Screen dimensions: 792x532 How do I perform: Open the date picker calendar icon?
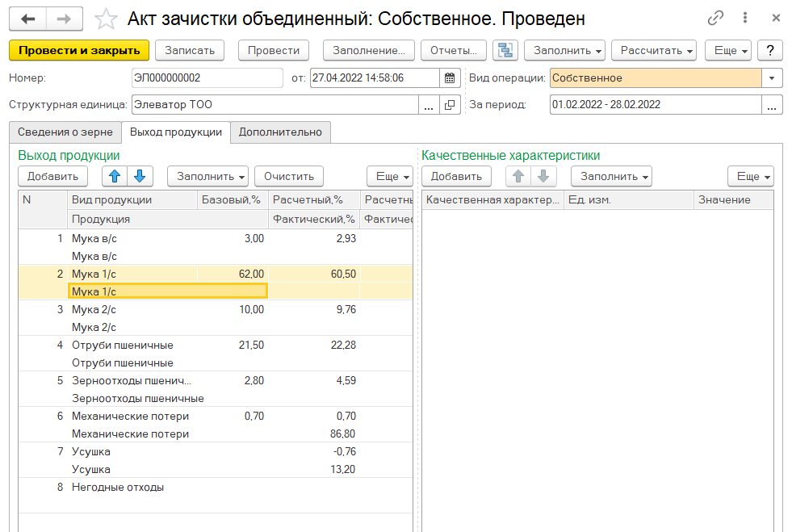click(x=450, y=78)
